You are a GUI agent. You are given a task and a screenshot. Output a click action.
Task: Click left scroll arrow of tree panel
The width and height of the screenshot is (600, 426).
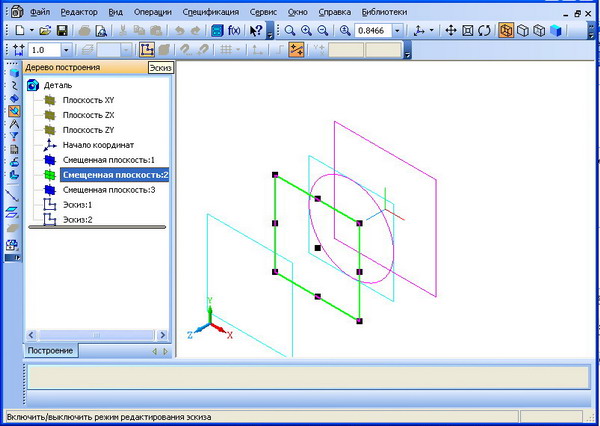(31, 335)
